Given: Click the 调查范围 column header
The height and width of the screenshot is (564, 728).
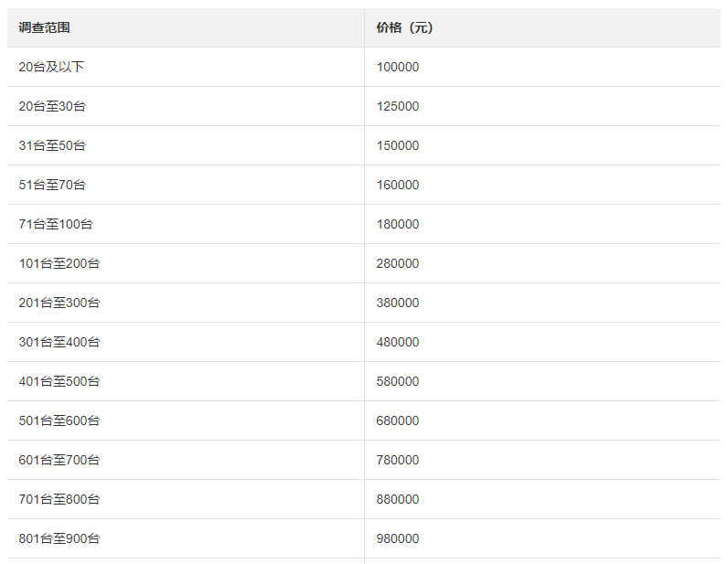Looking at the screenshot, I should tap(45, 27).
